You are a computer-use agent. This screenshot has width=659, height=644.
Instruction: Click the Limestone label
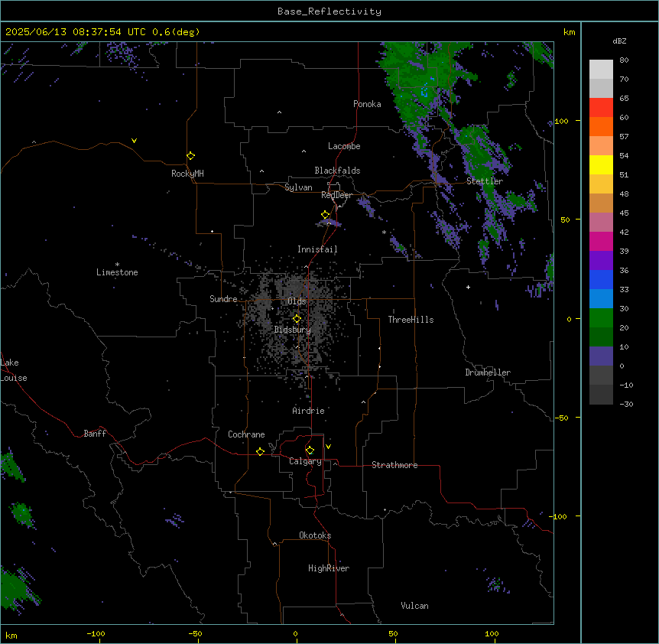(x=117, y=272)
